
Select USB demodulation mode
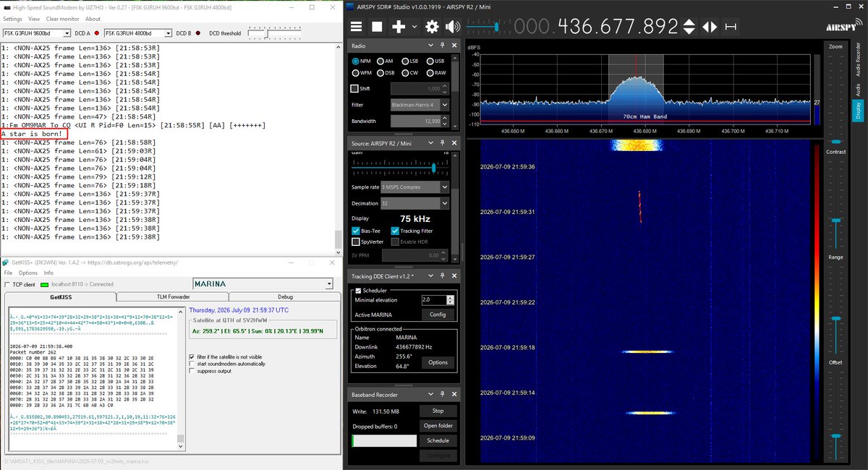pyautogui.click(x=430, y=61)
